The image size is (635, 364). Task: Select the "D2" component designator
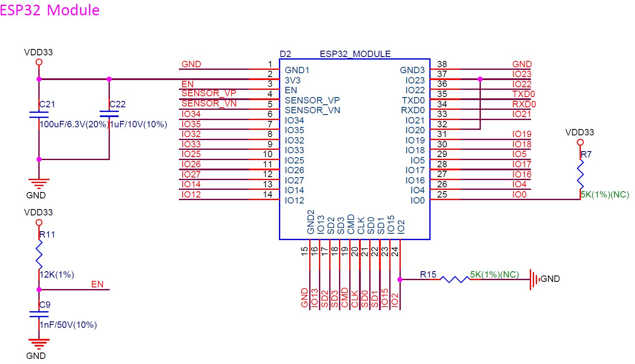(x=285, y=54)
